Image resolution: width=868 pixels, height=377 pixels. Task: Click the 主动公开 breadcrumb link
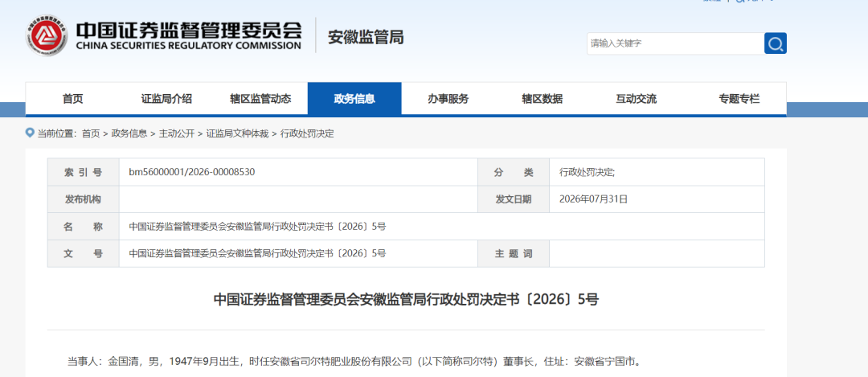pos(177,133)
